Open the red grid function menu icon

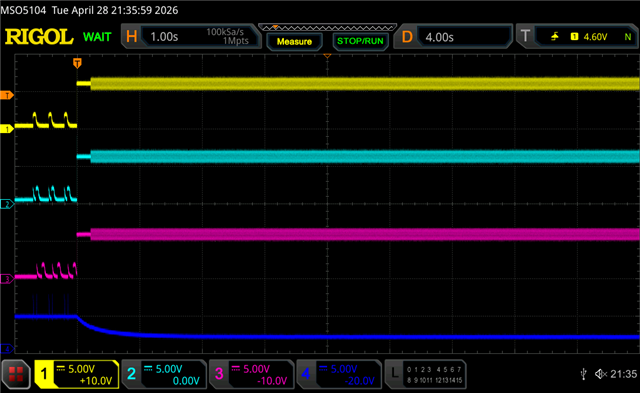16,374
